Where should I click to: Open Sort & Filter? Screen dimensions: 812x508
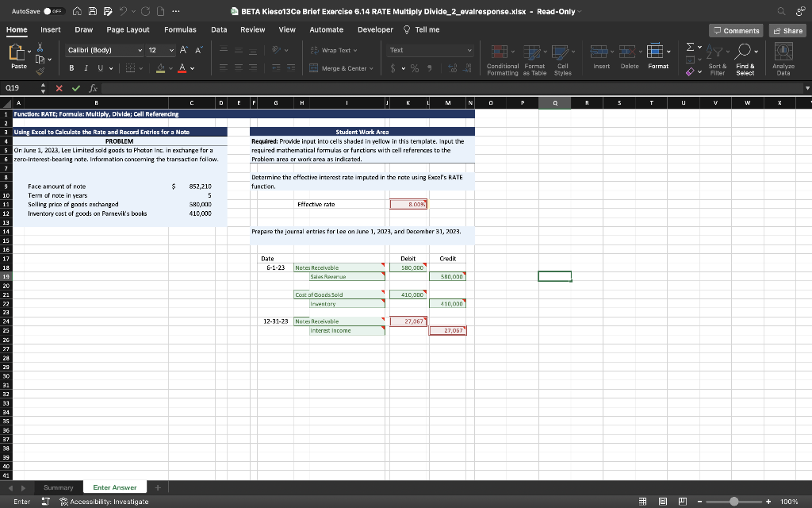717,60
